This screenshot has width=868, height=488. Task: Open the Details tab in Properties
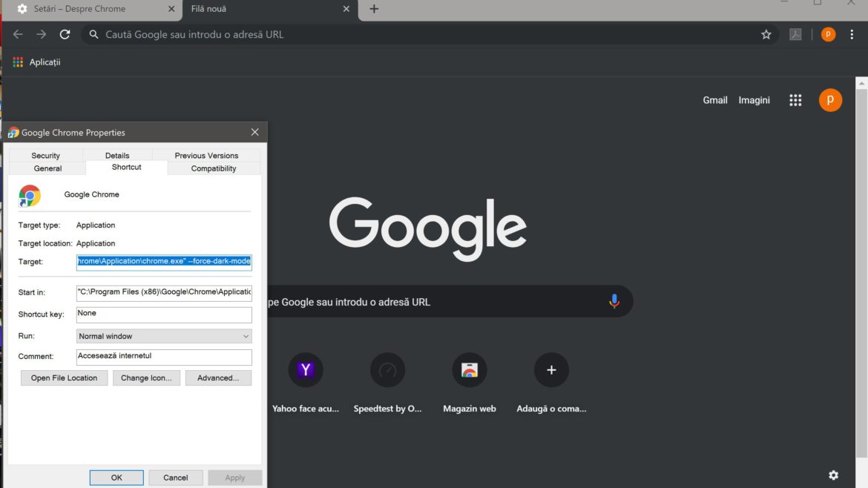coord(117,156)
